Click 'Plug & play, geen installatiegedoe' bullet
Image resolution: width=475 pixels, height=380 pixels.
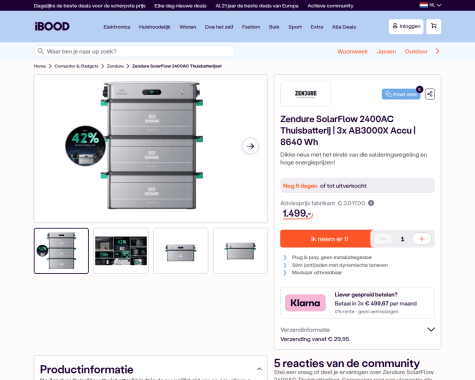point(332,257)
